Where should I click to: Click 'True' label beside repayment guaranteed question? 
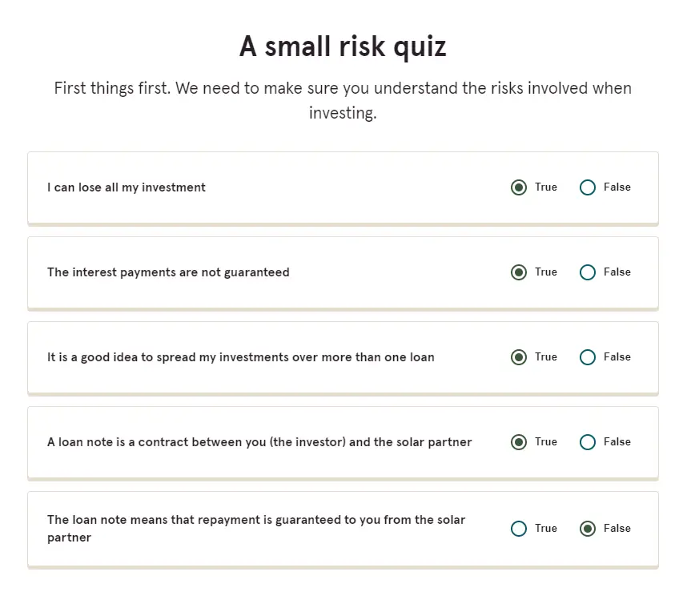point(545,528)
